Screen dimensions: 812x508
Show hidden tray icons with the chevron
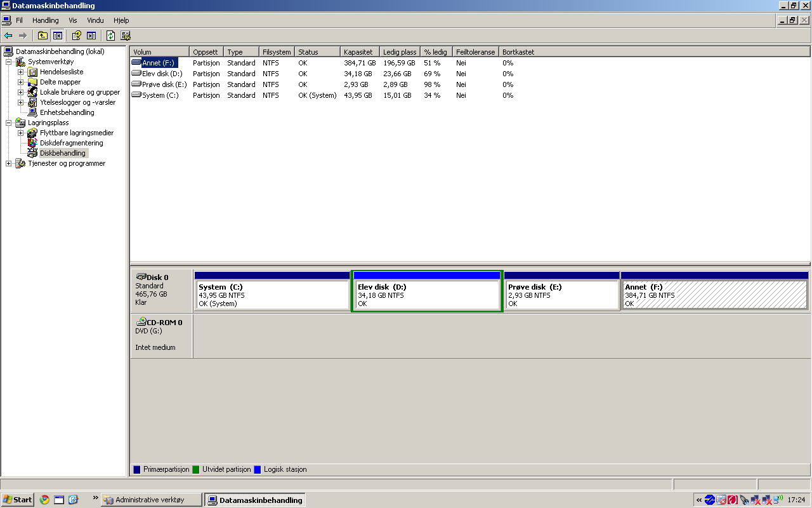tap(698, 500)
